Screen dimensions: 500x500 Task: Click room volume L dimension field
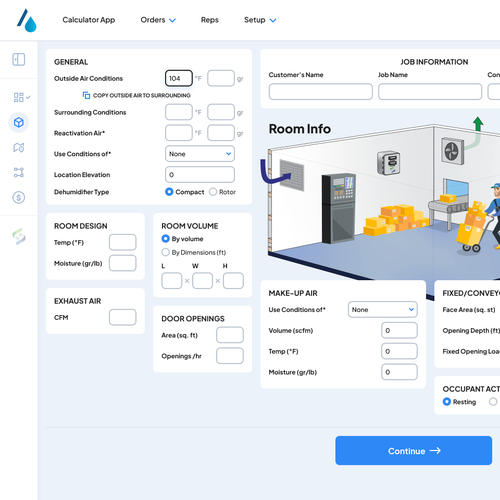coord(172,281)
